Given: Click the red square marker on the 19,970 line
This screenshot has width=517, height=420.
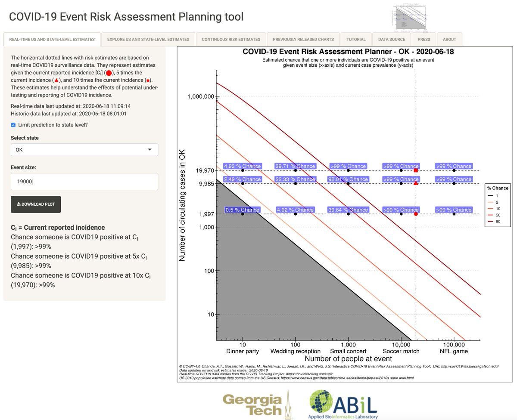Looking at the screenshot, I should (416, 170).
